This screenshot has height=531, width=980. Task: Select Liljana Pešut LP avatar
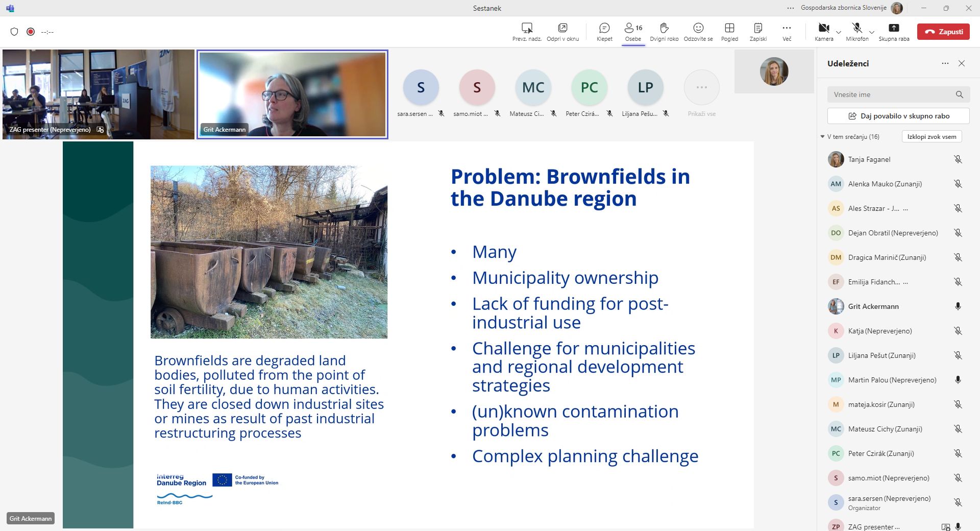[645, 87]
